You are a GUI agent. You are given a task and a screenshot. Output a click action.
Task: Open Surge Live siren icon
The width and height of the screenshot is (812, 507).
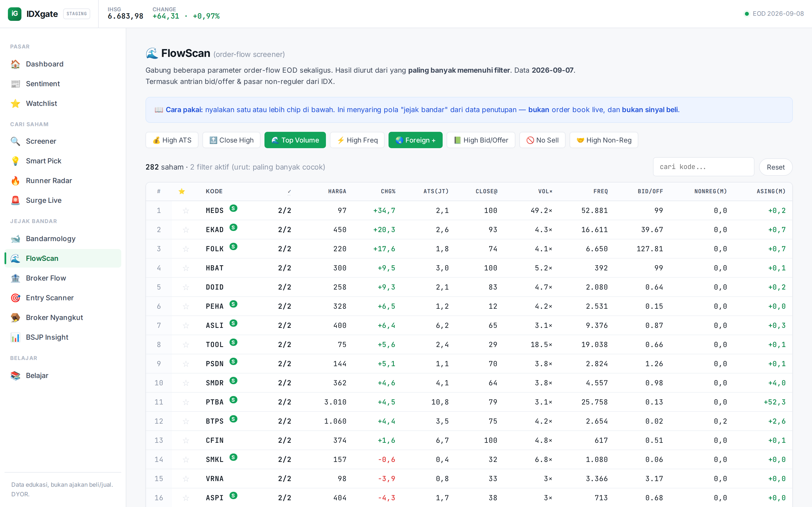coord(16,201)
